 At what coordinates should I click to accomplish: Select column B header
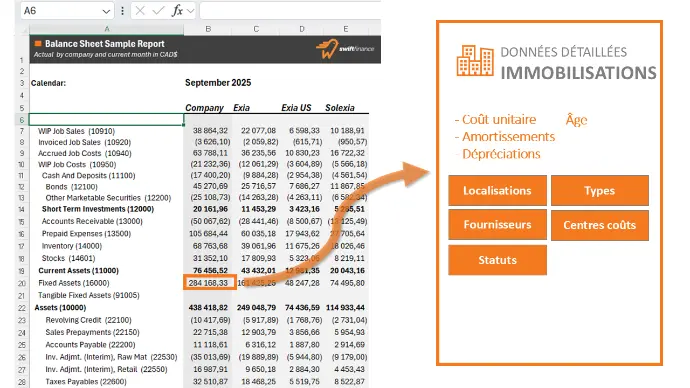(x=208, y=29)
